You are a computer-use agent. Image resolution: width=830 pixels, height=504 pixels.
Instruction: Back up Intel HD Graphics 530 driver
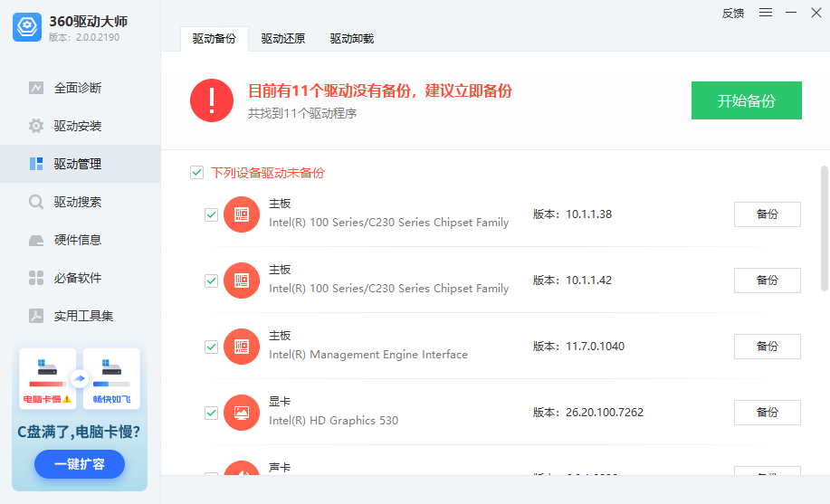(767, 413)
